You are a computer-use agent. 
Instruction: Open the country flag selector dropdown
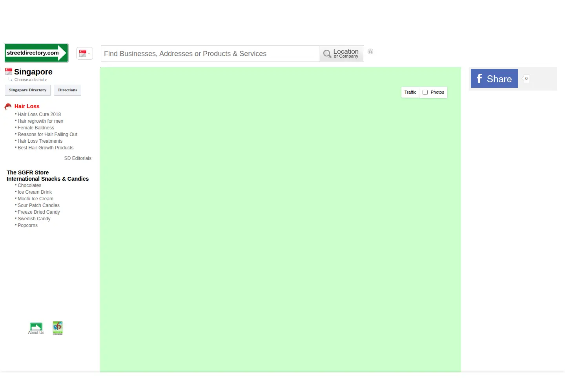[85, 53]
